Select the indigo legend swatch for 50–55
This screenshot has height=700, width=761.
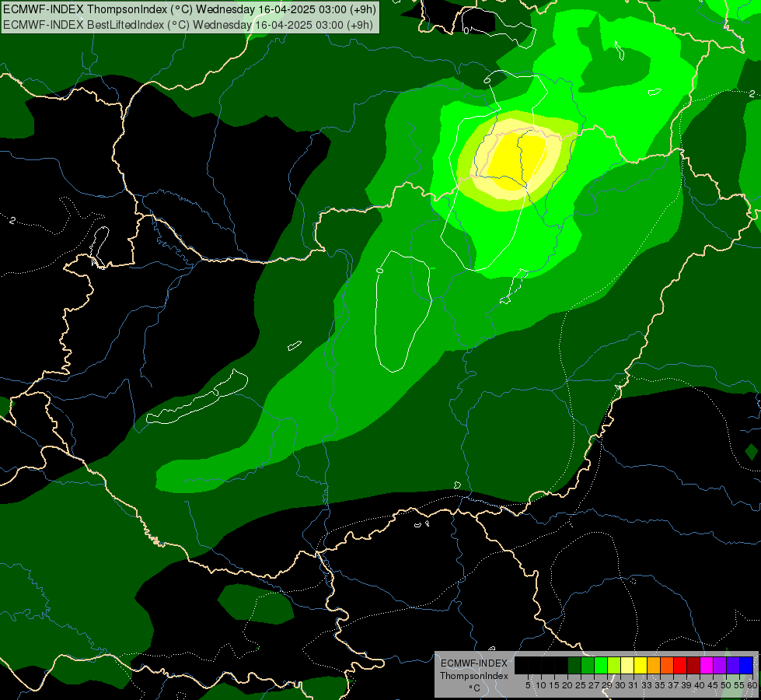pyautogui.click(x=733, y=665)
